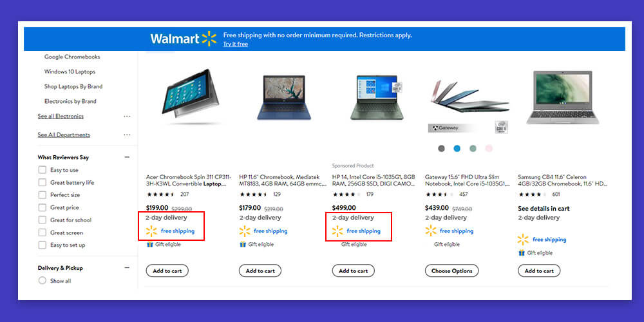
Task: Click the gift icon under Samsung CB4
Action: click(522, 253)
